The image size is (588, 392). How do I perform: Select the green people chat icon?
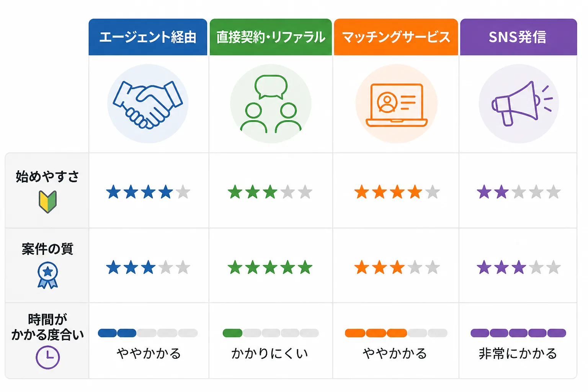click(271, 104)
